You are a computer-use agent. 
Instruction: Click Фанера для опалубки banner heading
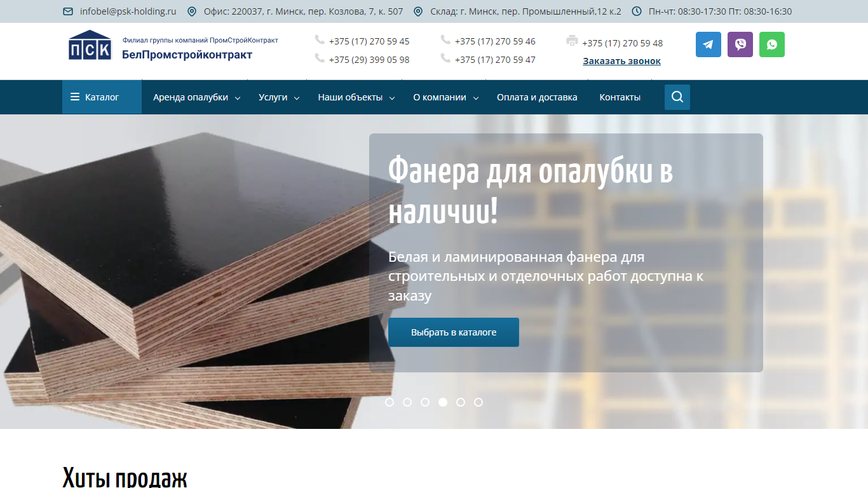(x=531, y=191)
